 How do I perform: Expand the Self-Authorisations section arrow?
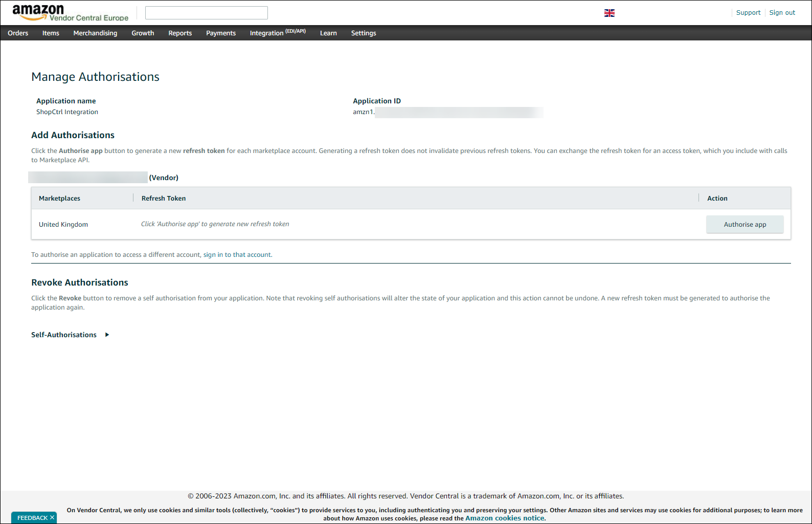coord(107,335)
